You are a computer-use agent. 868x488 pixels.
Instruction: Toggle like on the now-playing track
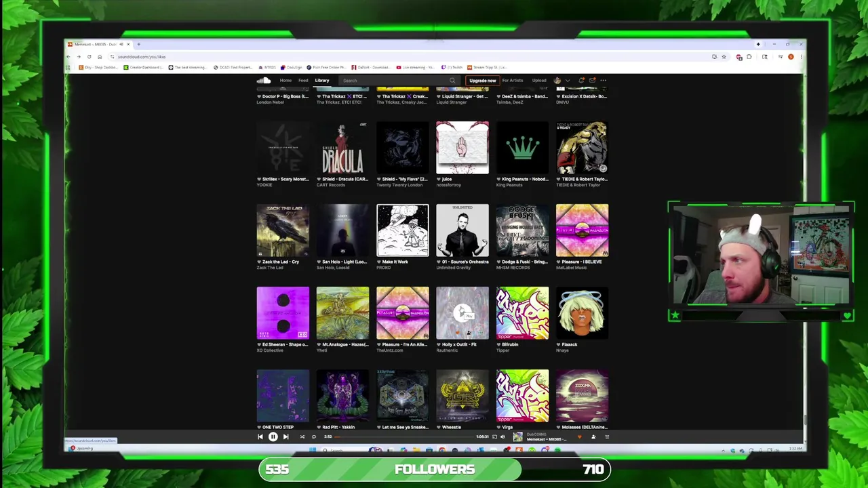(x=579, y=437)
